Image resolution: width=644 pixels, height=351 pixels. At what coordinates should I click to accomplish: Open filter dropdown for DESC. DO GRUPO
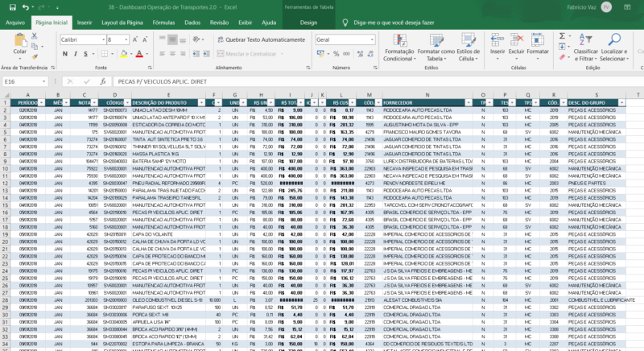[x=621, y=102]
